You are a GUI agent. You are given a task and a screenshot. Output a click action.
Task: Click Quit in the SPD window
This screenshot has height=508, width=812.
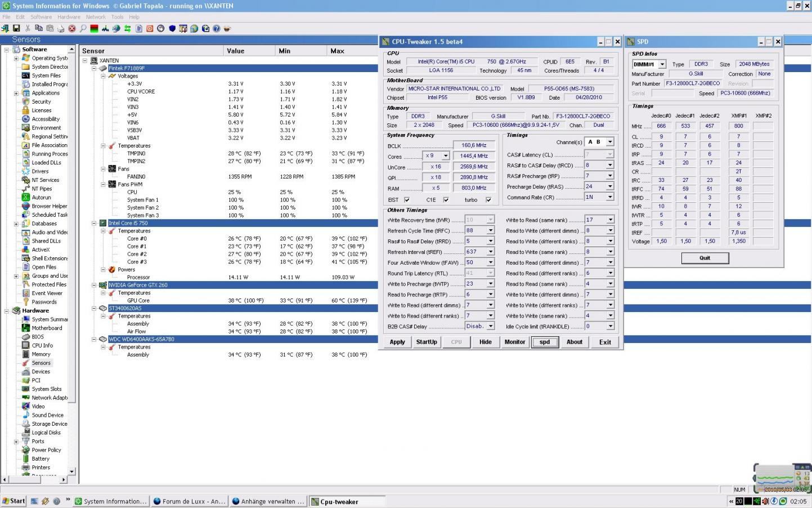[x=705, y=258]
